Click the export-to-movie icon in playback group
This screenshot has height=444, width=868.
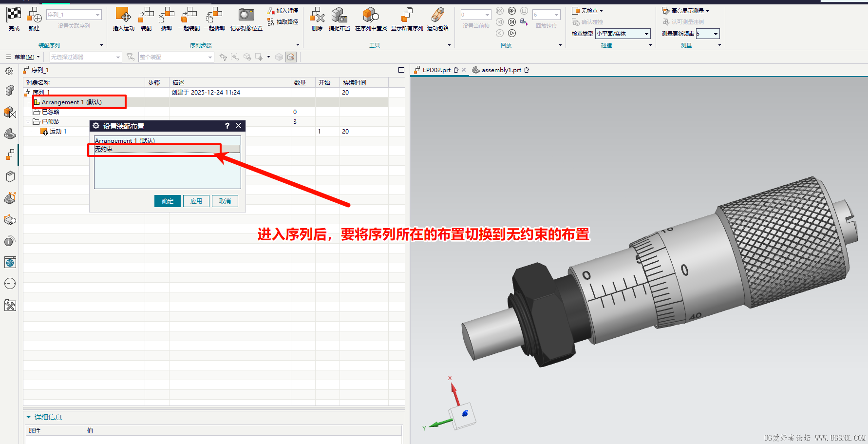click(524, 21)
